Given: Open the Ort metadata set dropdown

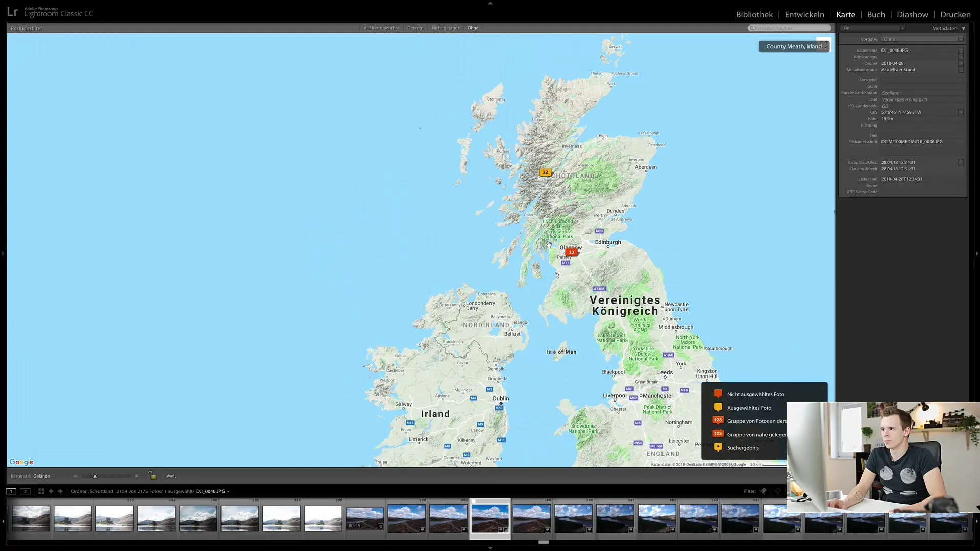Looking at the screenshot, I should click(873, 28).
